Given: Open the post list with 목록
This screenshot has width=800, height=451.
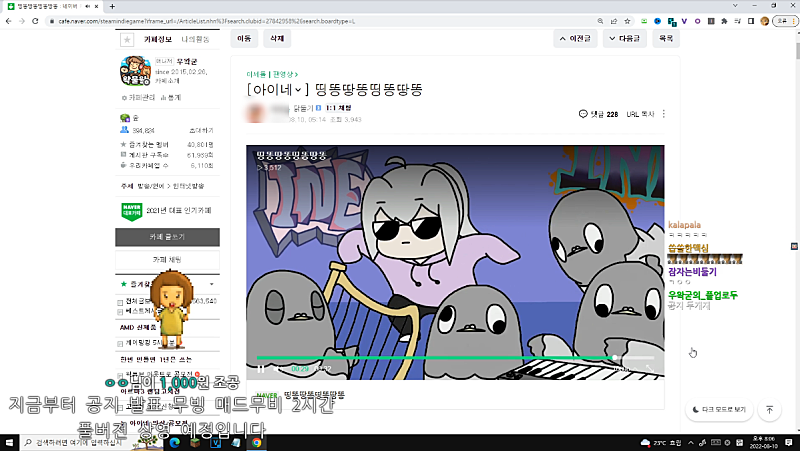Looking at the screenshot, I should tap(666, 38).
